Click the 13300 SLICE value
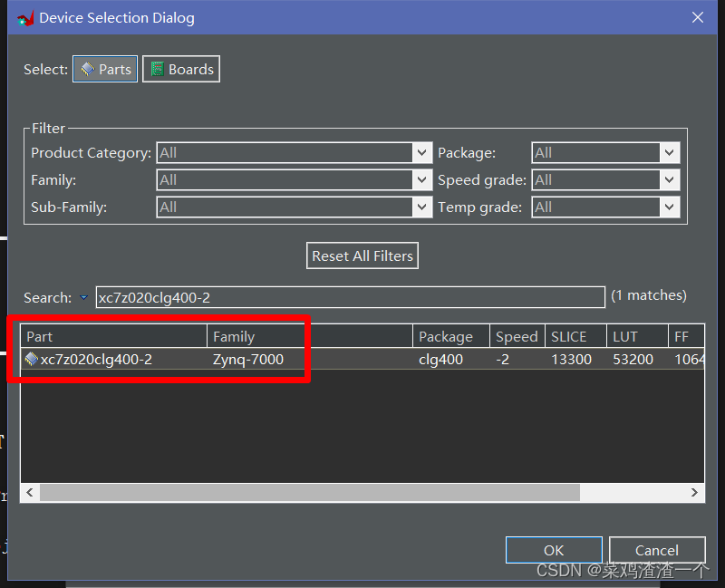The image size is (725, 588). (572, 359)
